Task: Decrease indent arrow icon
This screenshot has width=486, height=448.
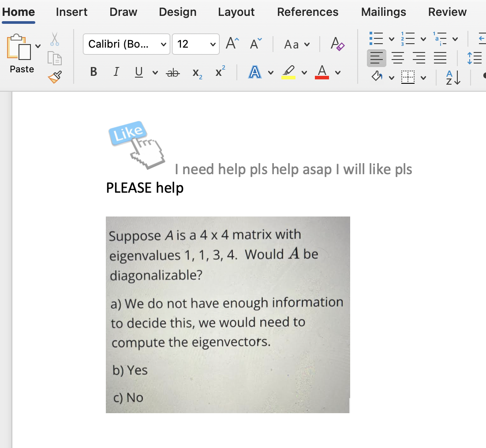Action: tap(482, 39)
